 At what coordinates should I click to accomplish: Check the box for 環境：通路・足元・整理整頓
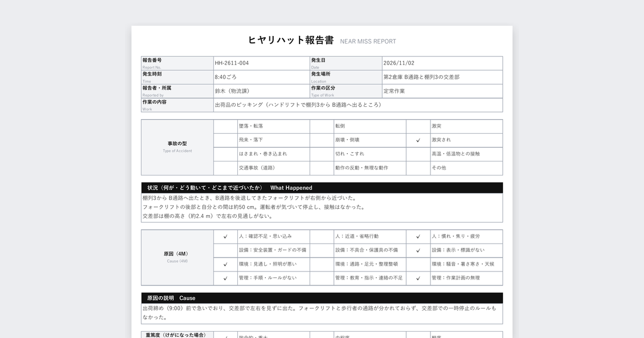321,264
